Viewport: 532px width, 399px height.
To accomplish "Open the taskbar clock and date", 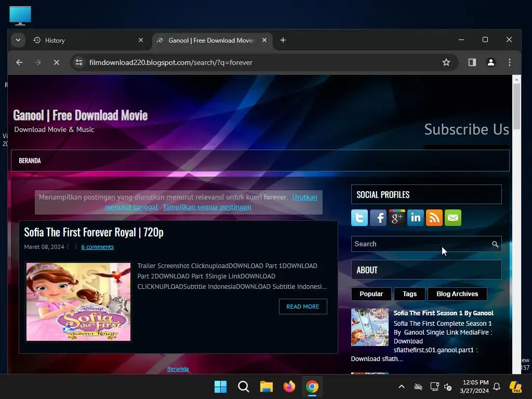I will coord(474,387).
